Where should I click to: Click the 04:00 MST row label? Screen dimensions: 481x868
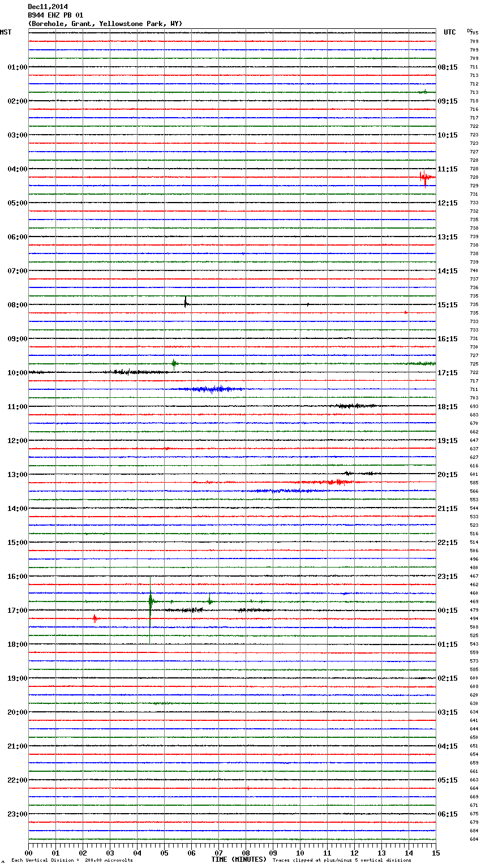(x=17, y=169)
